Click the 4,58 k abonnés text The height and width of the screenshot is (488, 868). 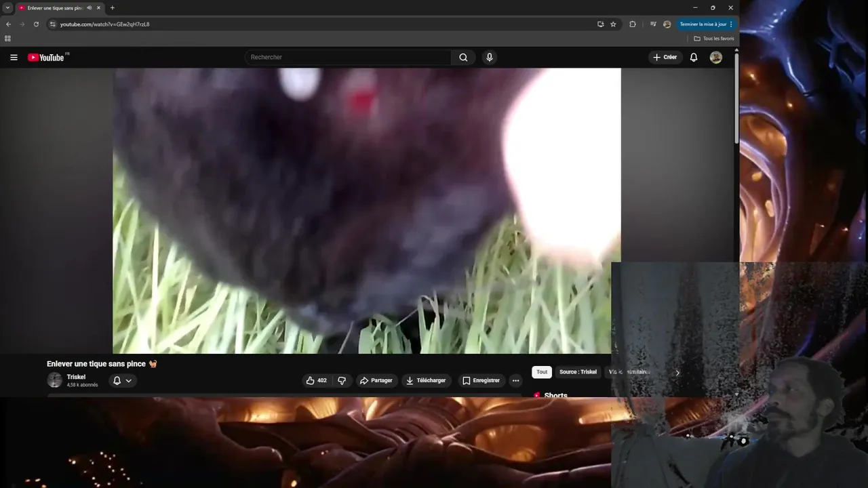point(82,385)
